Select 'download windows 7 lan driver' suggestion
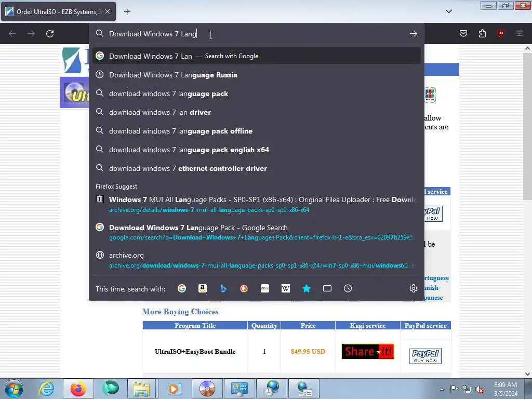Viewport: 532px width, 399px height. (x=257, y=112)
